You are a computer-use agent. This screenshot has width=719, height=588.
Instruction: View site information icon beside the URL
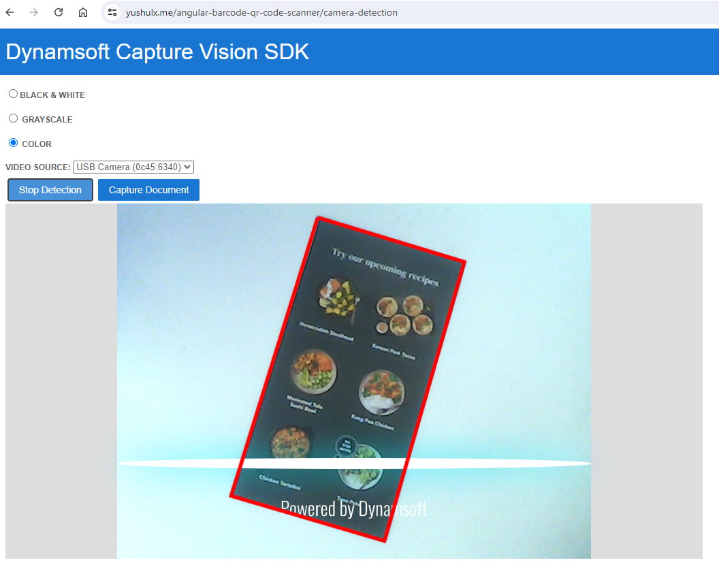tap(113, 12)
